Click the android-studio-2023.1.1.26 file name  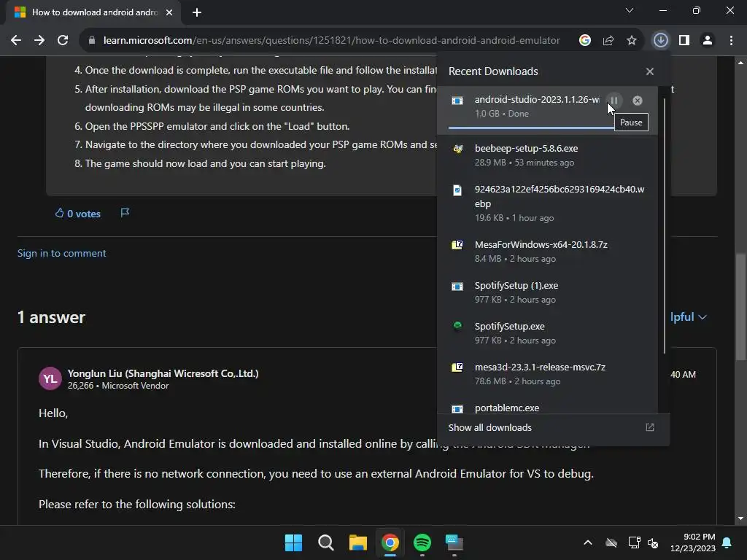tap(537, 99)
